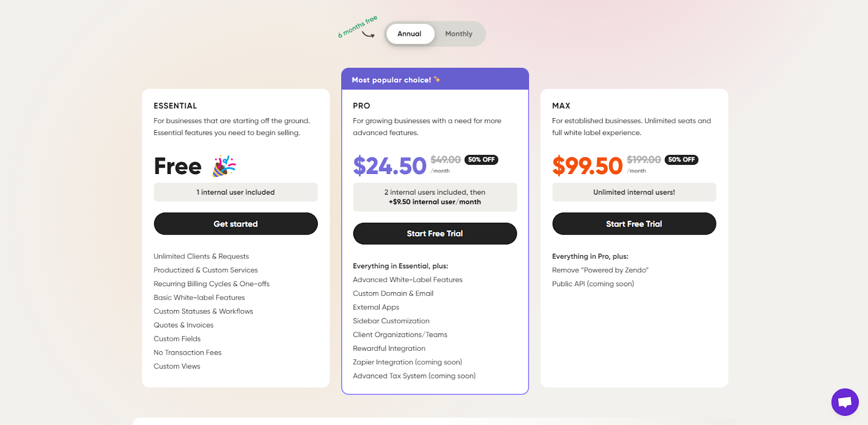
Task: Click the curved arrow pointing to billing toggle
Action: (x=371, y=34)
